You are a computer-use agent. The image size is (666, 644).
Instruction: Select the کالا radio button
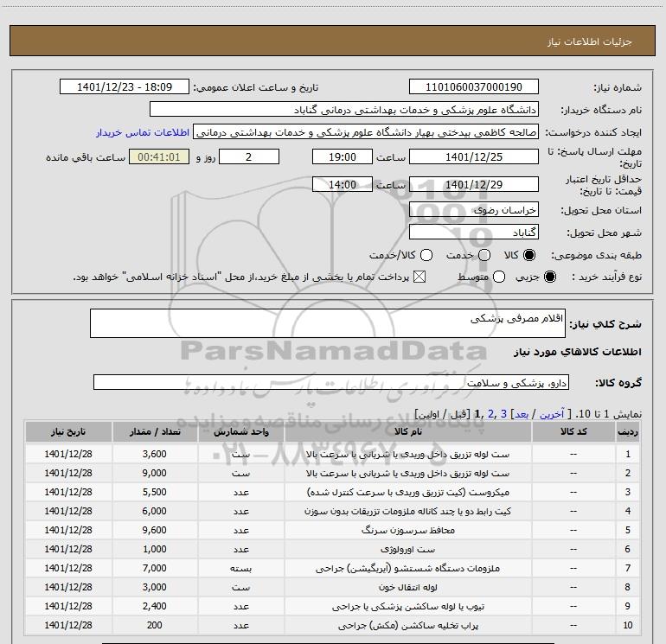point(529,255)
